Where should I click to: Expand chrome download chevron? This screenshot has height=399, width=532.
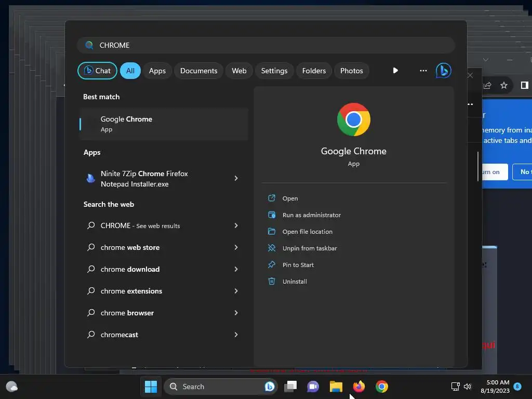click(x=236, y=269)
